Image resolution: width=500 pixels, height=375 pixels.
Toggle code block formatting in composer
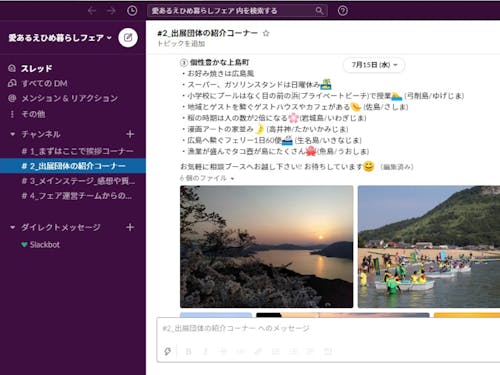pos(328,351)
